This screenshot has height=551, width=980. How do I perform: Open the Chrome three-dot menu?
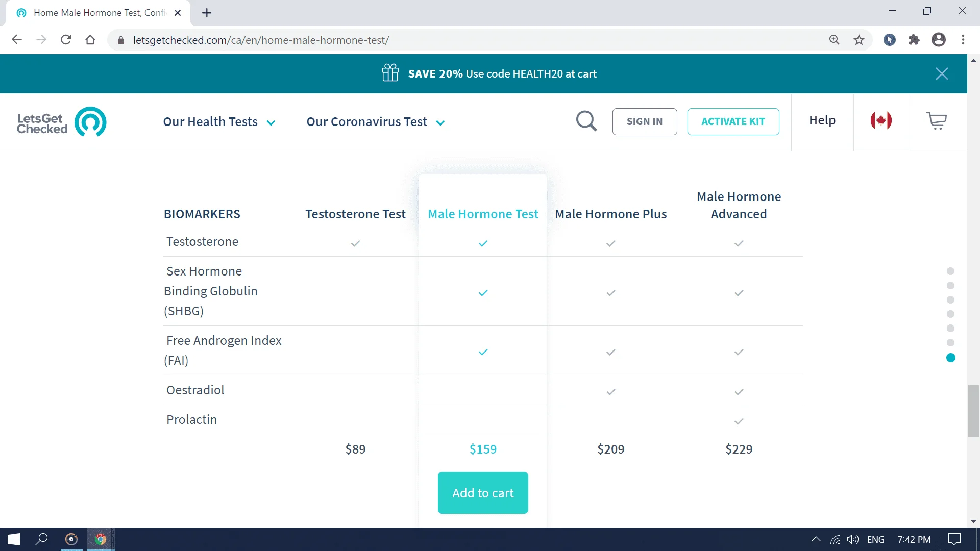[963, 40]
